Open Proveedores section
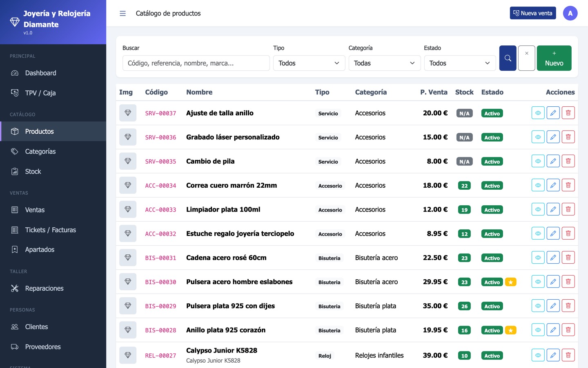This screenshot has width=588, height=368. point(53,347)
